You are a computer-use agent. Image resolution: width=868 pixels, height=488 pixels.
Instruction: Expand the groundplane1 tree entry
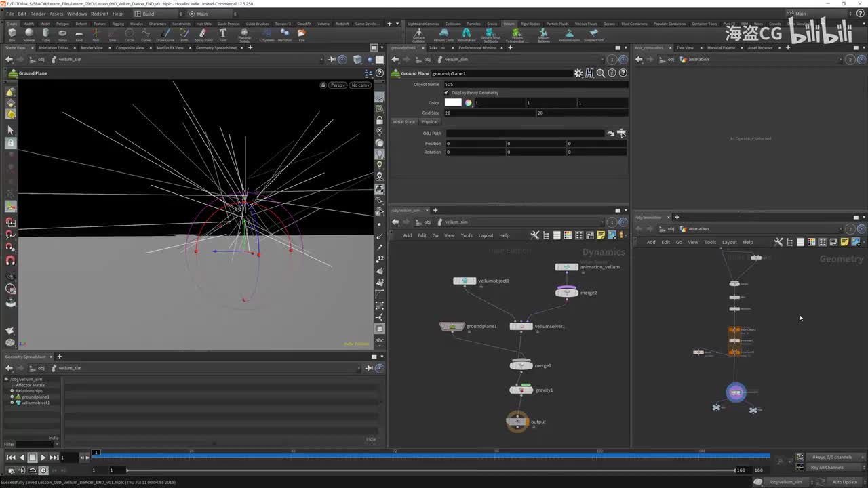tap(12, 396)
